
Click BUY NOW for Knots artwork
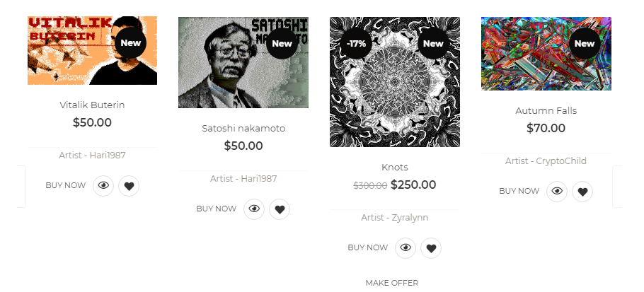tap(367, 247)
